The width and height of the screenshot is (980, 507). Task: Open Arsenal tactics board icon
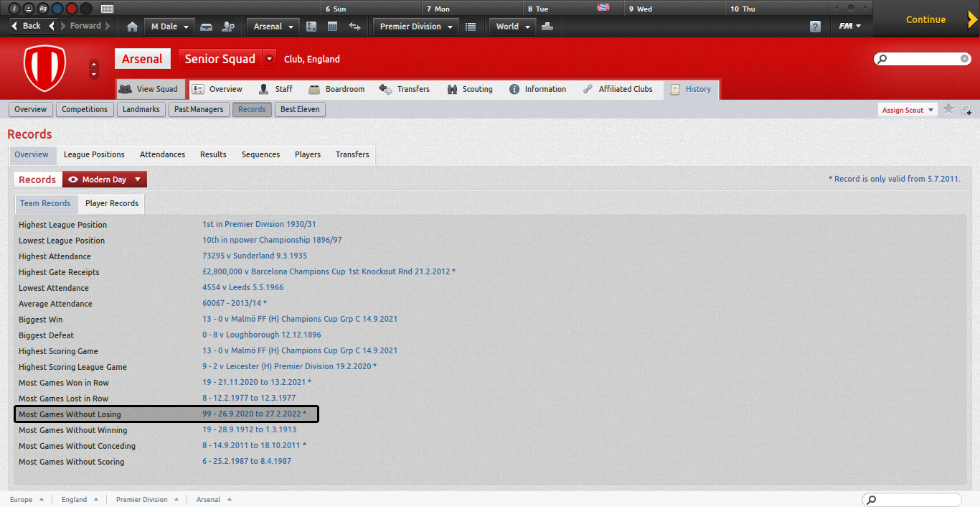coord(311,27)
